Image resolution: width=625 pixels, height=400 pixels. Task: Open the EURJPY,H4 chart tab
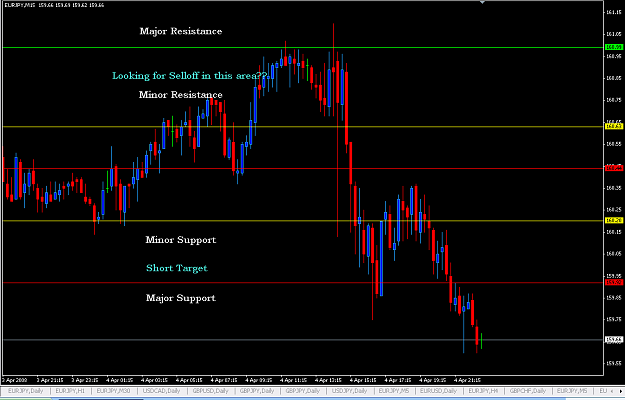pyautogui.click(x=483, y=391)
